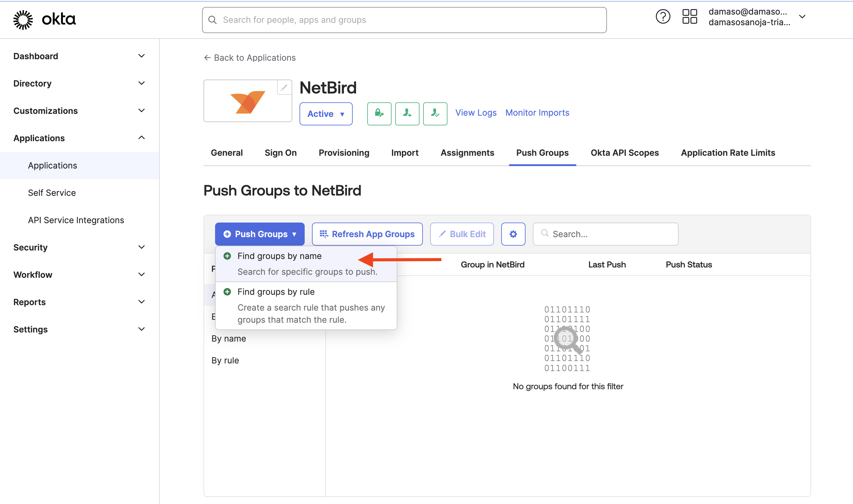Open the apps grid icon
This screenshot has height=504, width=853.
689,17
